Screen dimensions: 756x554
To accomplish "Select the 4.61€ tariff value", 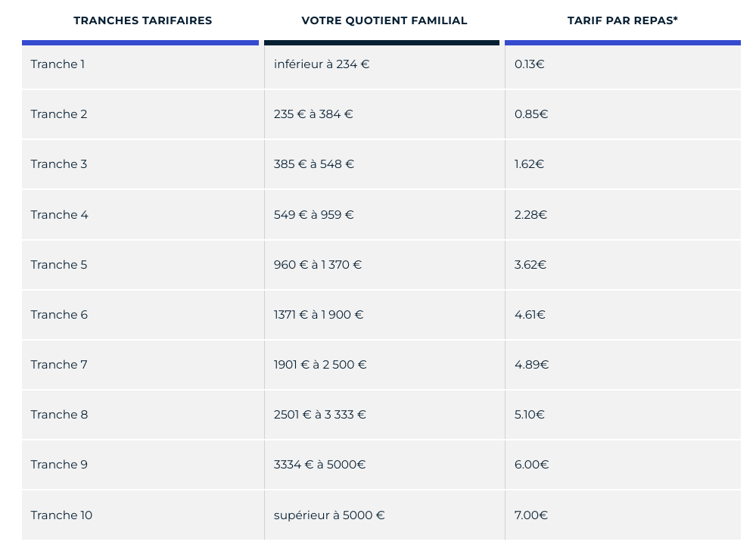I will coord(530,315).
